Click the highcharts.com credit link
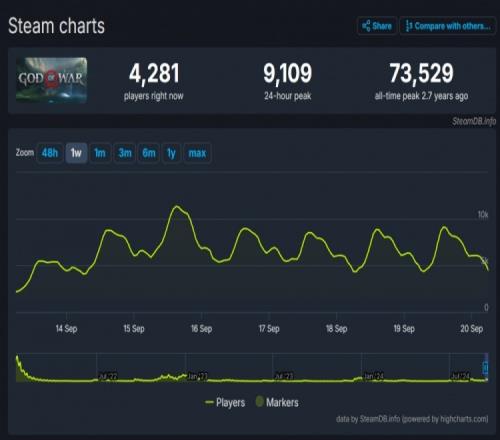Viewport: 500px width, 440px height. [464, 419]
